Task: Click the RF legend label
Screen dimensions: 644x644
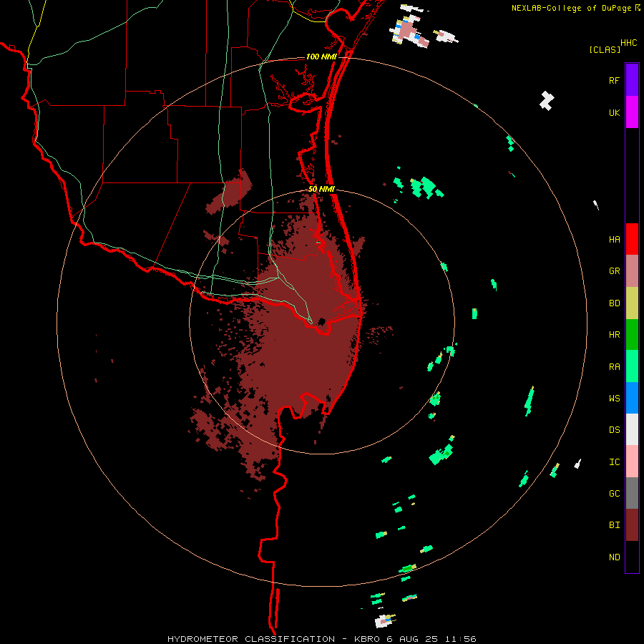Action: (x=614, y=80)
